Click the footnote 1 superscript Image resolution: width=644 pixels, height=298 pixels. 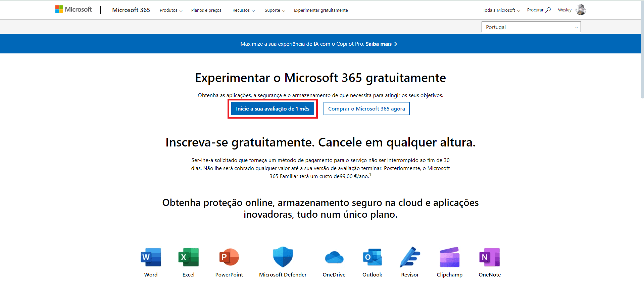click(x=370, y=175)
